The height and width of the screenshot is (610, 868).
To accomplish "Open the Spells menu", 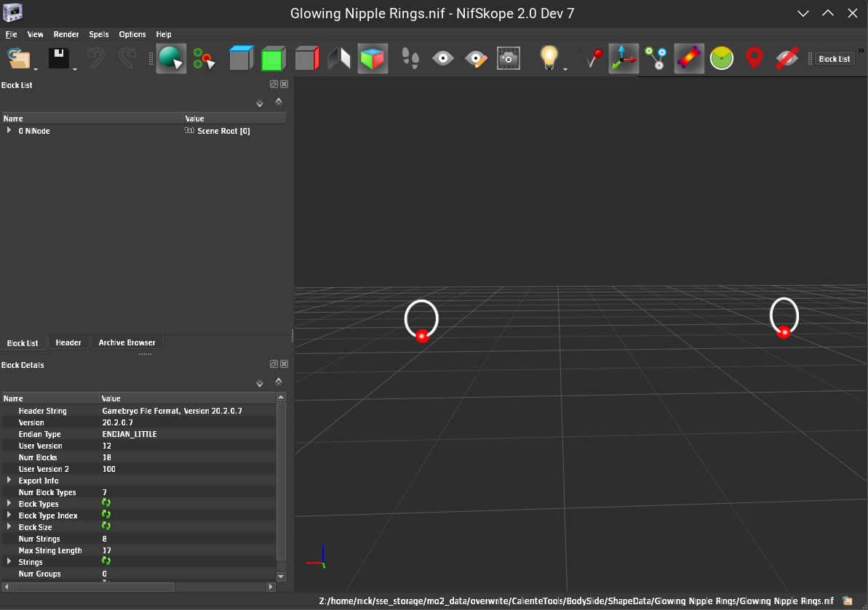I will pos(98,34).
